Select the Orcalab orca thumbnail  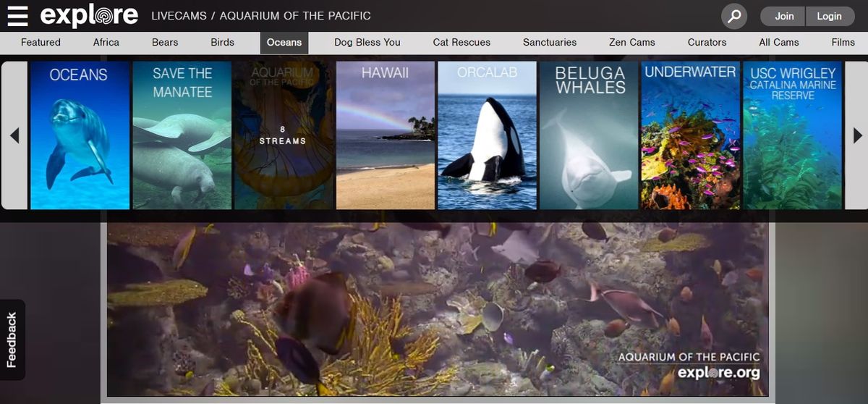click(487, 135)
